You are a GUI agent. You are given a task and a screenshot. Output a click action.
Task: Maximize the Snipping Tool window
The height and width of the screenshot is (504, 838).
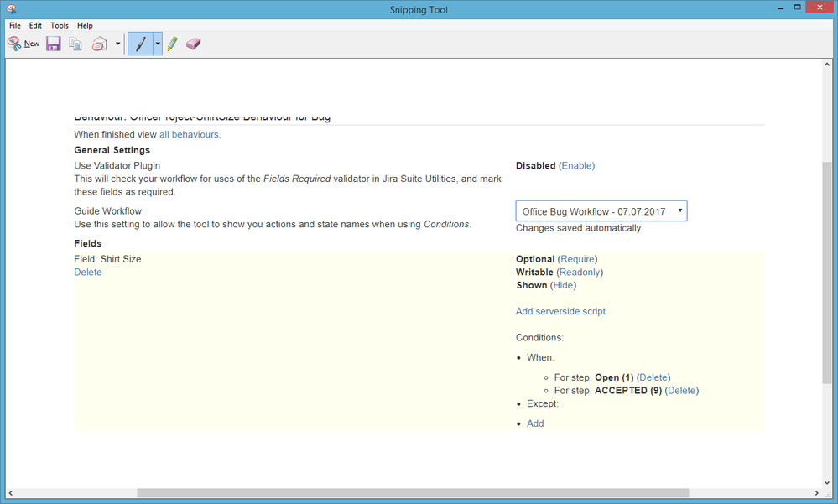coord(797,8)
